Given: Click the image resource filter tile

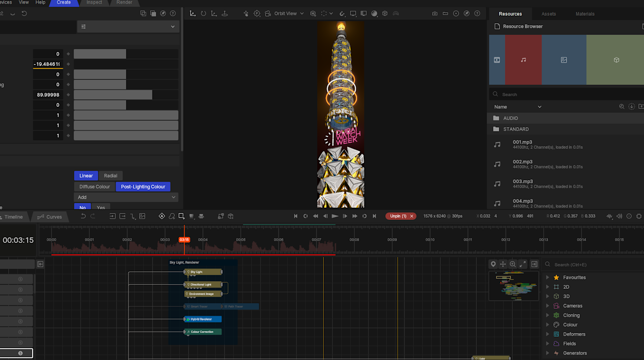Looking at the screenshot, I should [564, 60].
